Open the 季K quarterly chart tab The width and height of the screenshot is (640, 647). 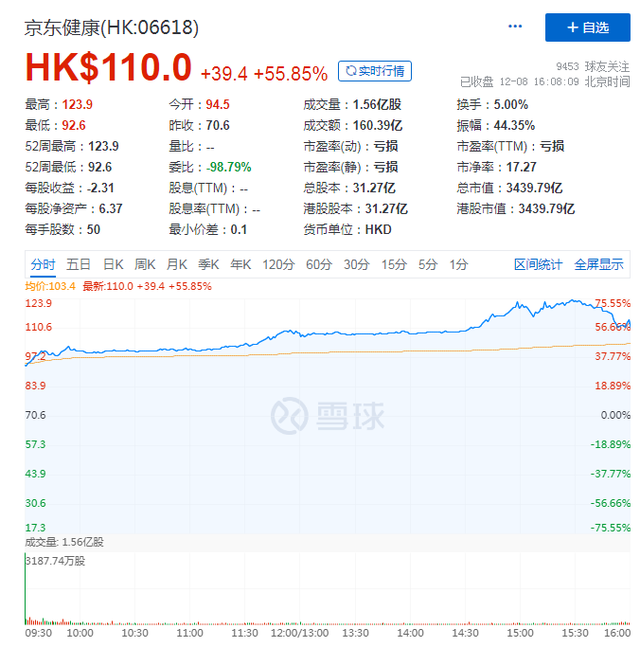tap(208, 264)
